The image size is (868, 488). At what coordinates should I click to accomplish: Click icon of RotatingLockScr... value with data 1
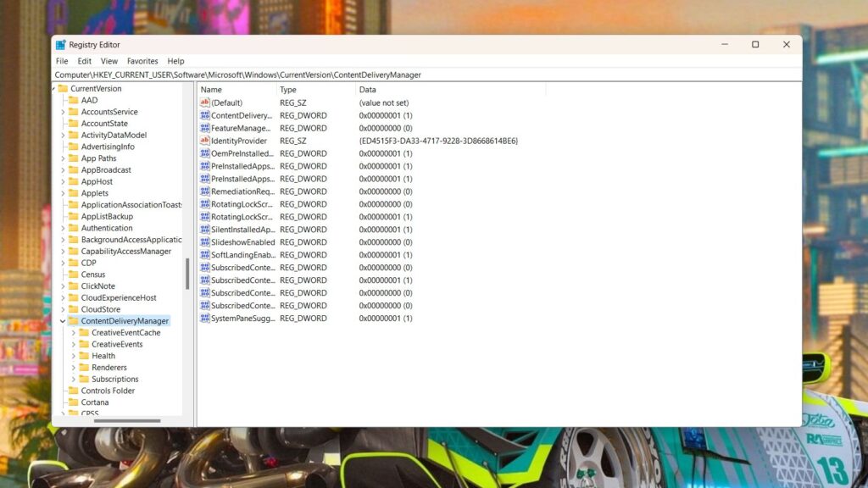(205, 217)
